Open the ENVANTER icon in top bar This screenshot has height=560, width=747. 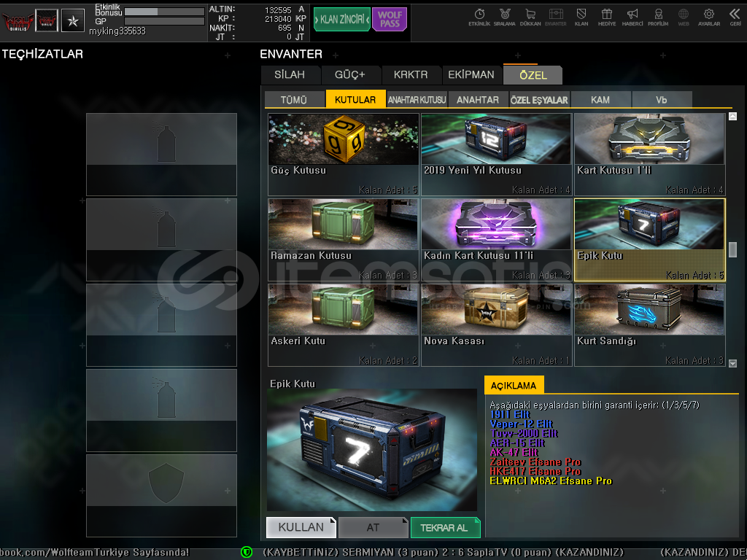click(556, 17)
